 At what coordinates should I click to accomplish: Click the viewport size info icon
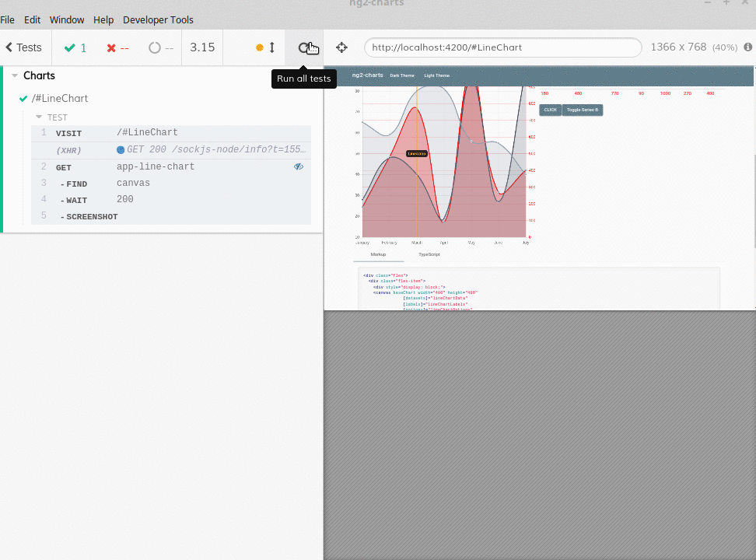tap(747, 47)
